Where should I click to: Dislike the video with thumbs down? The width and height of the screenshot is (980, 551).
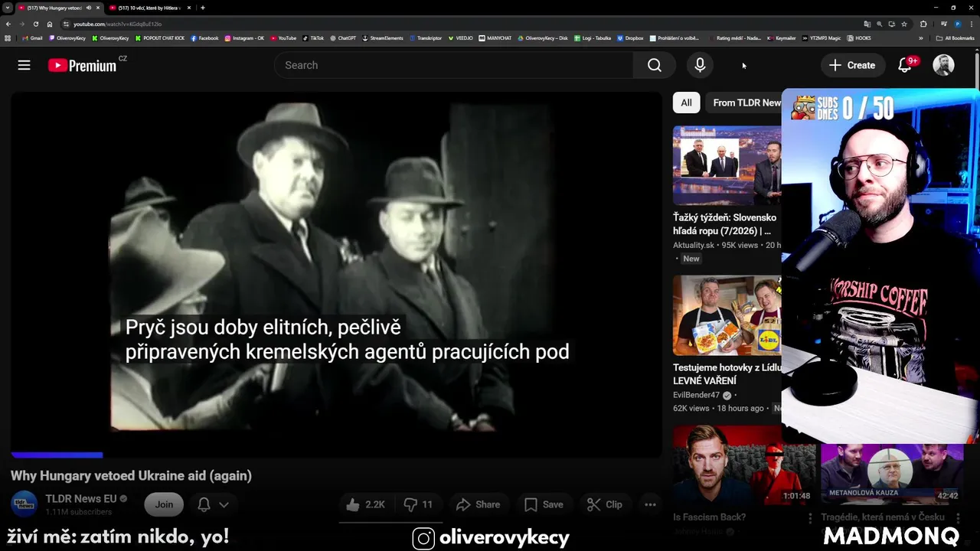[x=418, y=504]
